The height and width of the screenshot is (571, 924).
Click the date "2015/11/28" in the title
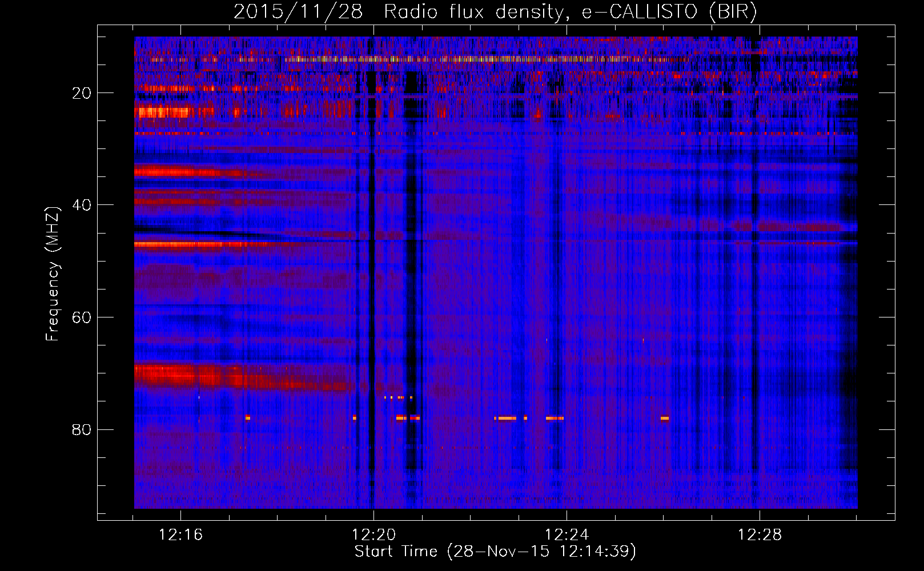point(298,12)
